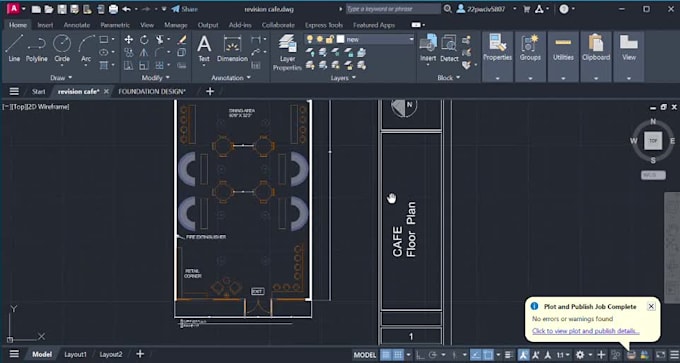This screenshot has width=680, height=363.
Task: Switch to the Layout1 tab
Action: pyautogui.click(x=75, y=355)
